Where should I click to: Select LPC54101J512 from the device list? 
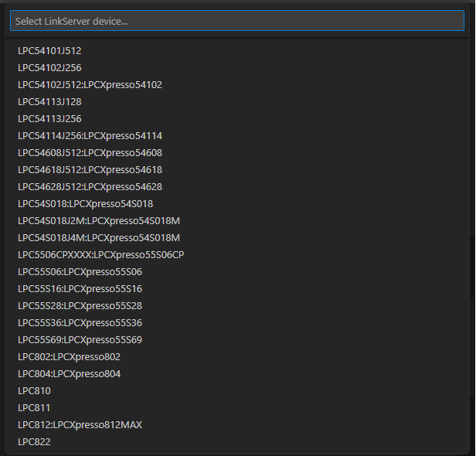click(50, 51)
